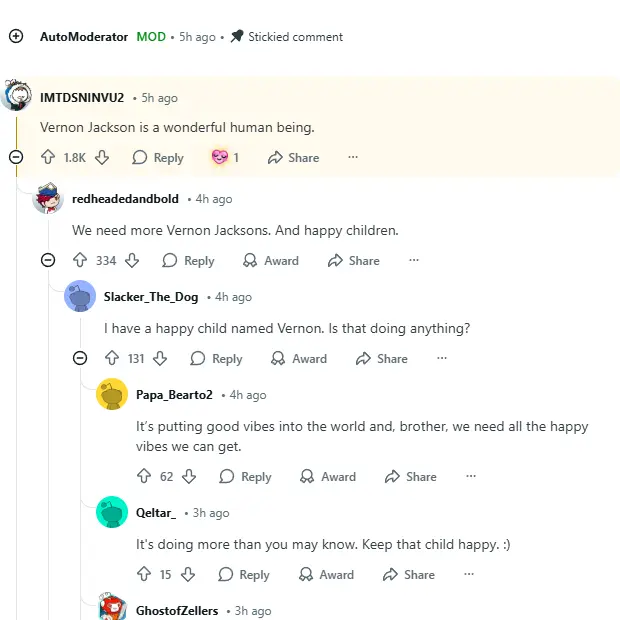The width and height of the screenshot is (620, 620).
Task: Share Papa_Bearto2's comment
Action: 411,477
